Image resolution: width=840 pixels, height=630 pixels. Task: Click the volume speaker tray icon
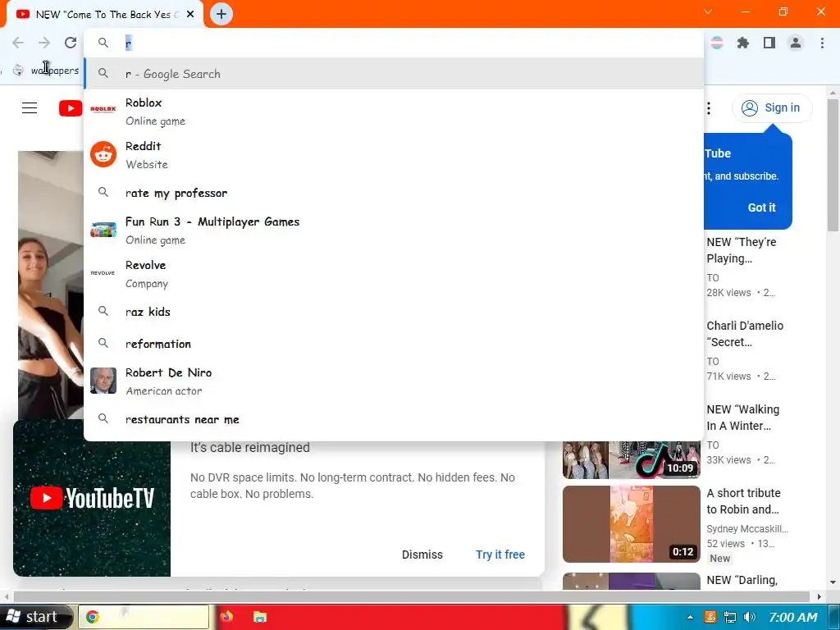click(x=750, y=617)
